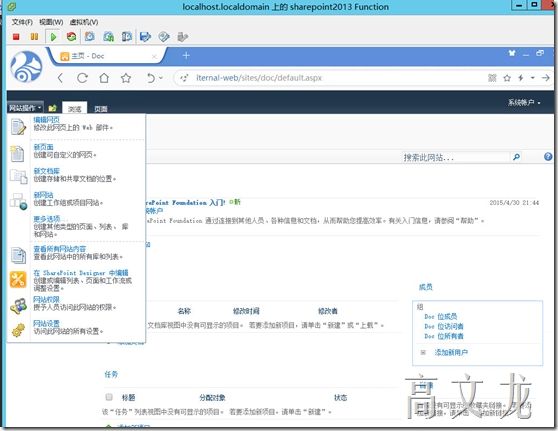Click the red stop virtual machine icon
558x431 pixels.
[16, 36]
